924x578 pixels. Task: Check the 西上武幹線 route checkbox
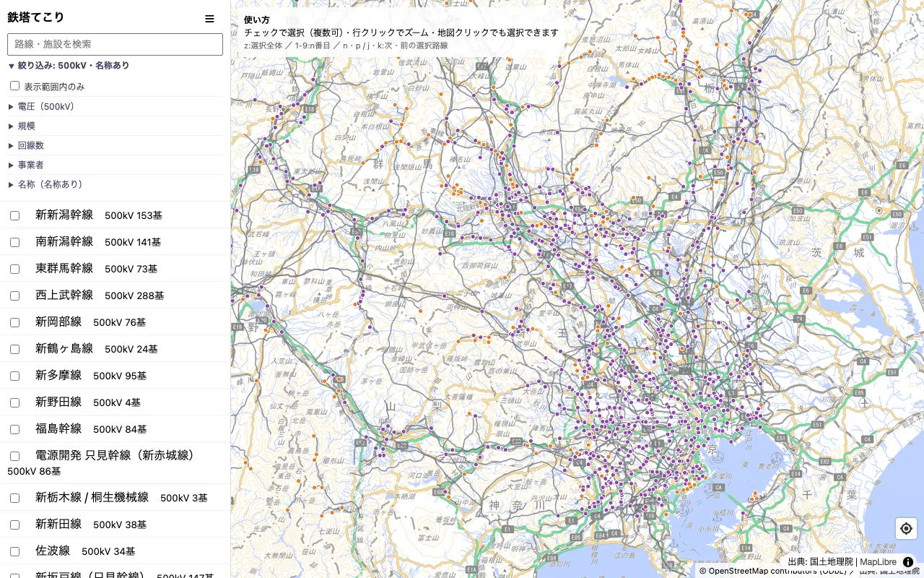14,296
